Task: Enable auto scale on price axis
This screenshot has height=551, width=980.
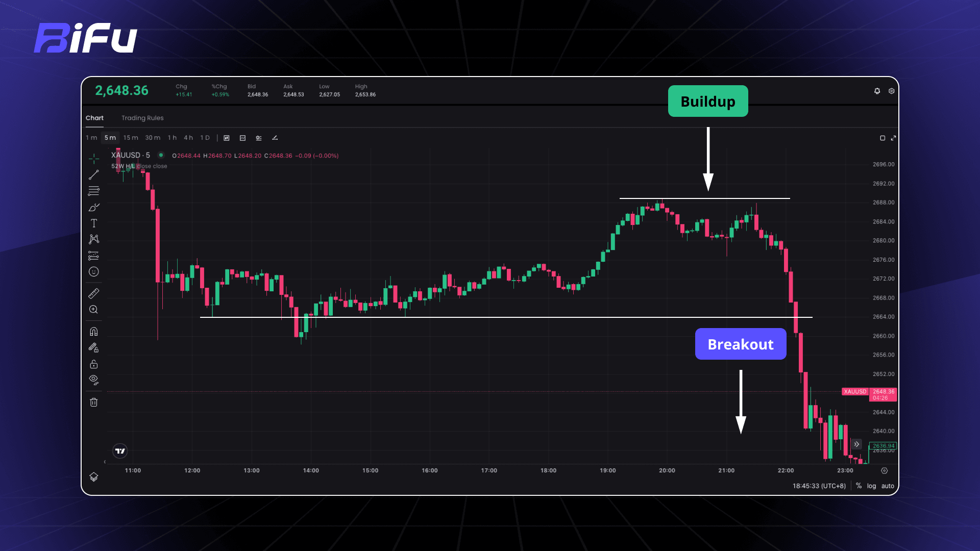Action: point(888,486)
